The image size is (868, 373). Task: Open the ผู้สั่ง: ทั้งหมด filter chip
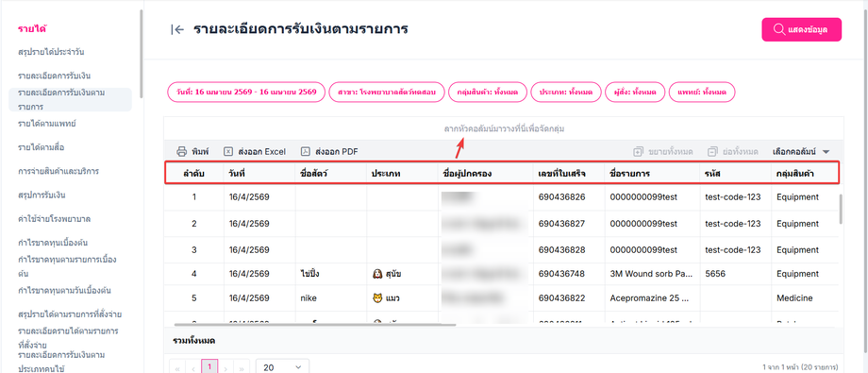point(634,92)
